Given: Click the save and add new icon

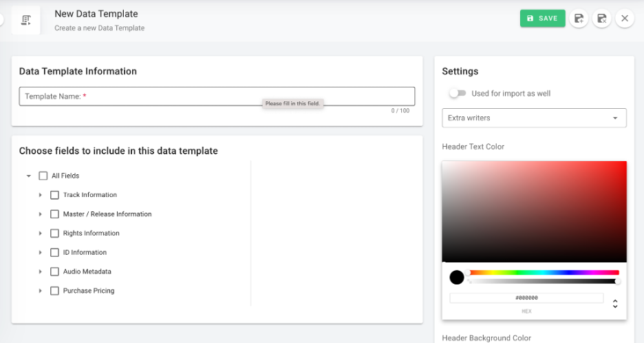Looking at the screenshot, I should point(579,19).
